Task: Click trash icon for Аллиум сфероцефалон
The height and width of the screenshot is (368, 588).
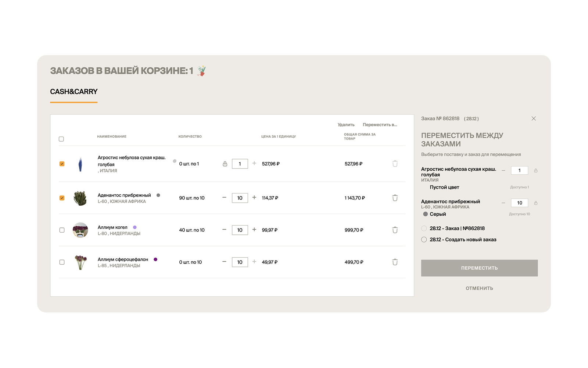Action: (395, 262)
